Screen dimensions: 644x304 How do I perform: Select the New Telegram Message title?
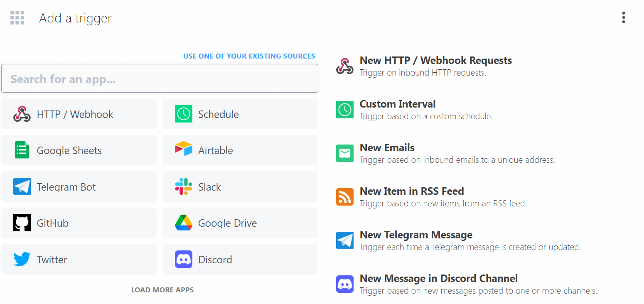pos(416,235)
